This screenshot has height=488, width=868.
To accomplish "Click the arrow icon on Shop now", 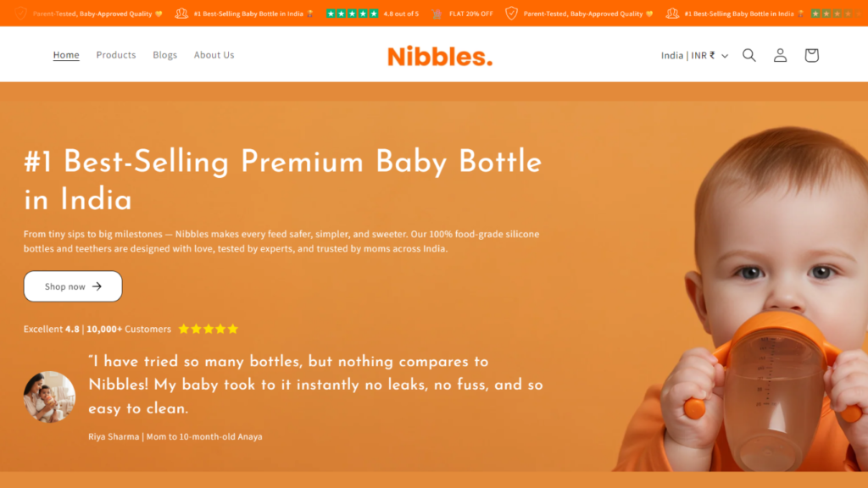I will tap(97, 286).
